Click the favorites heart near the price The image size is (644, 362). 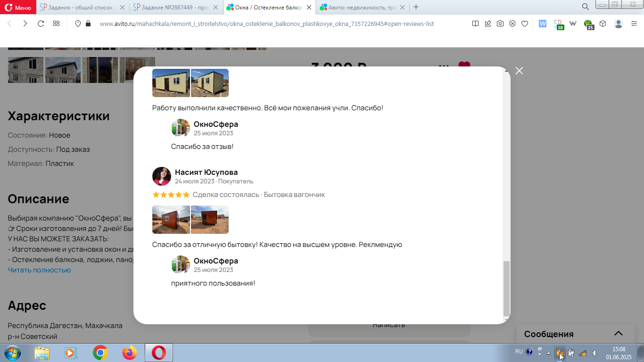coord(464,66)
